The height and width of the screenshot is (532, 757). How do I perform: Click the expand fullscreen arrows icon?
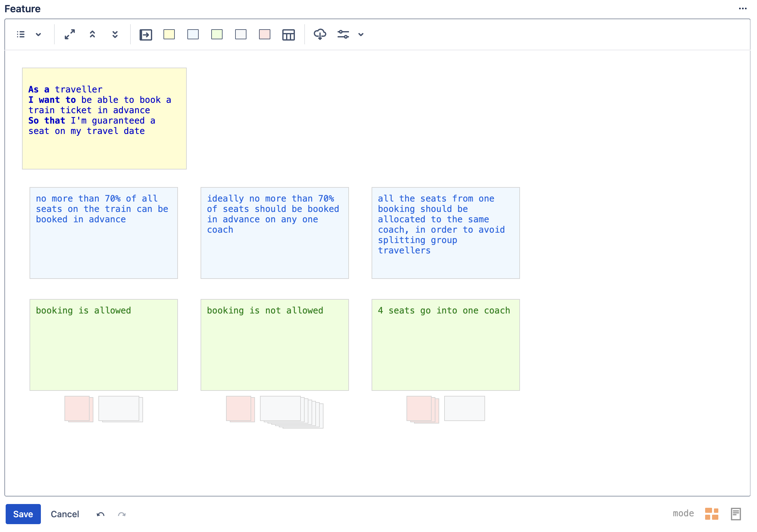tap(69, 34)
